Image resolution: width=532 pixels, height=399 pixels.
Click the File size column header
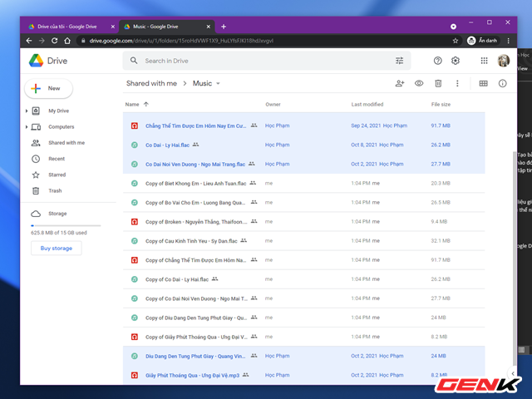[441, 104]
